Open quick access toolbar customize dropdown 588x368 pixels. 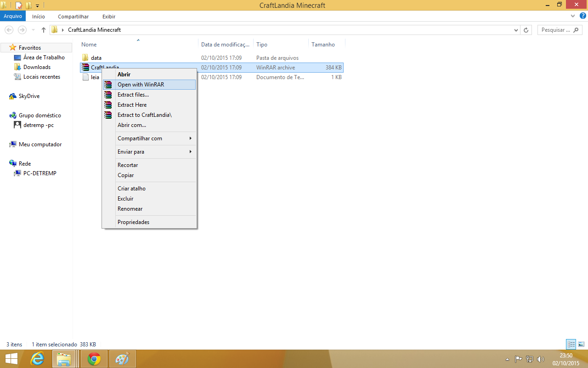point(38,6)
